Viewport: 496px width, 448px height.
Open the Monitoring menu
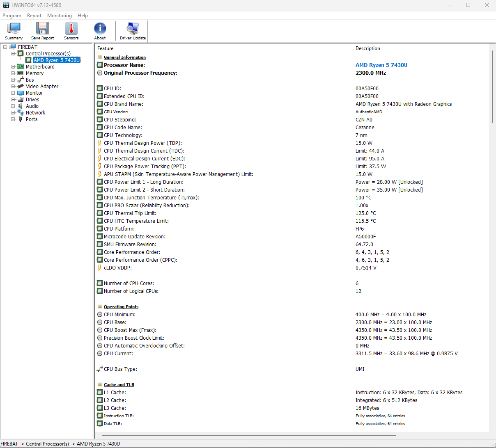(x=60, y=16)
